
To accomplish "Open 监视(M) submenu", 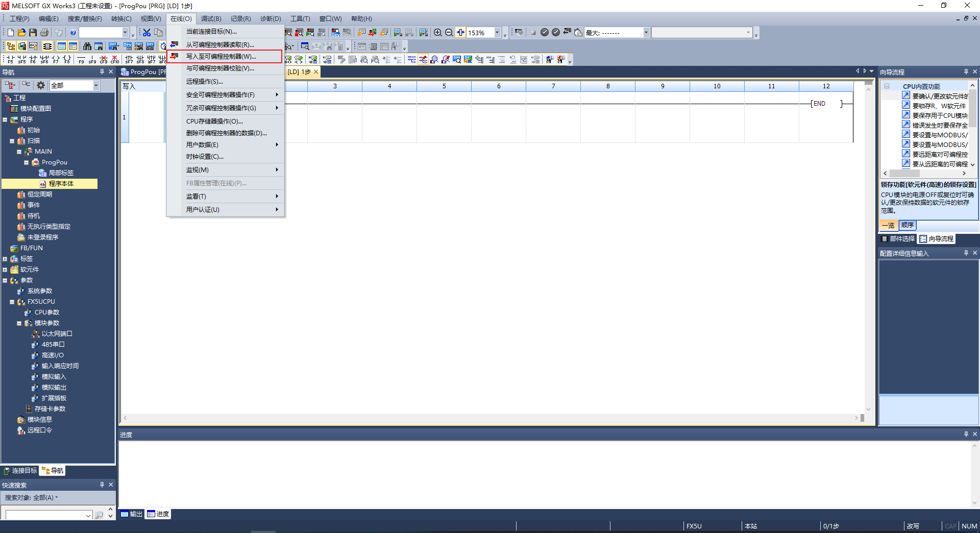I will [x=225, y=170].
